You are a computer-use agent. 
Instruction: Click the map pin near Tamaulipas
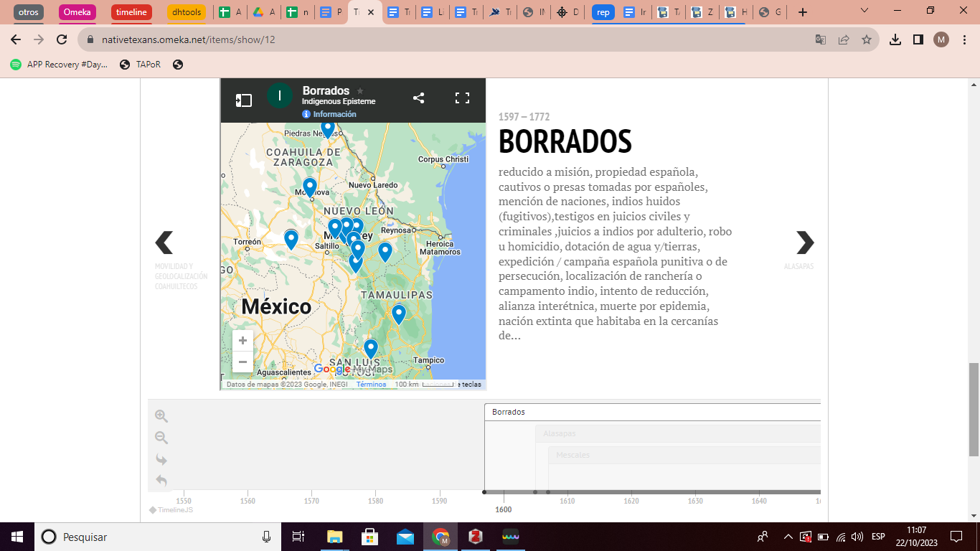click(x=398, y=314)
